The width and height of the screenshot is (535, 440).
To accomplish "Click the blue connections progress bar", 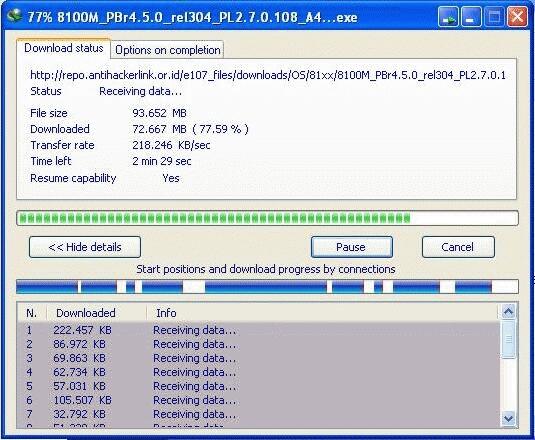I will click(267, 286).
